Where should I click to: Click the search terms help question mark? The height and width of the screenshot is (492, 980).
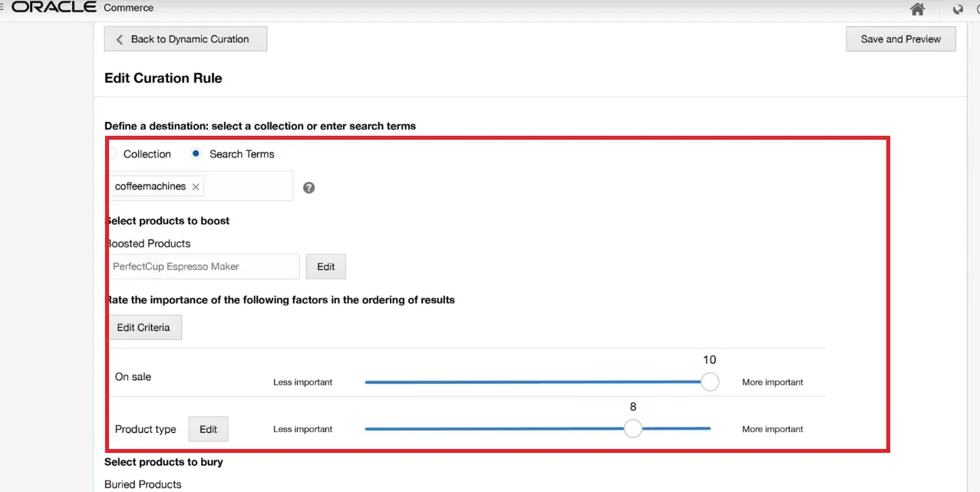(309, 187)
